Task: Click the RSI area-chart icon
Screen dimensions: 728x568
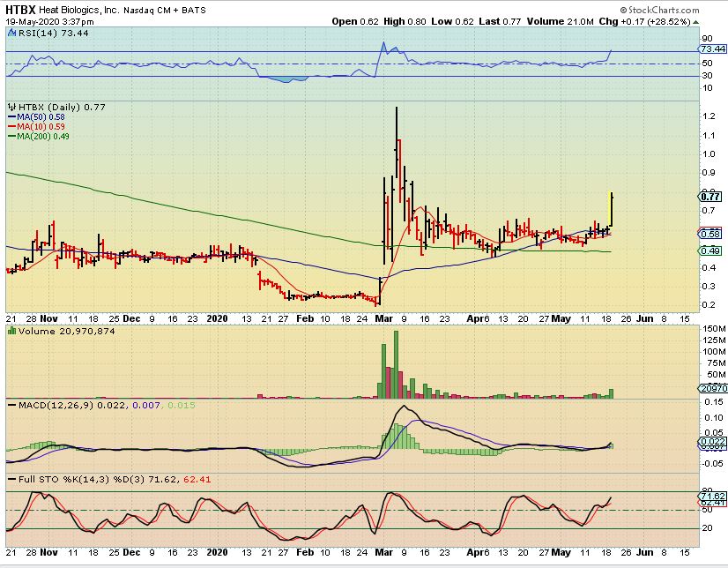Action: (x=12, y=32)
